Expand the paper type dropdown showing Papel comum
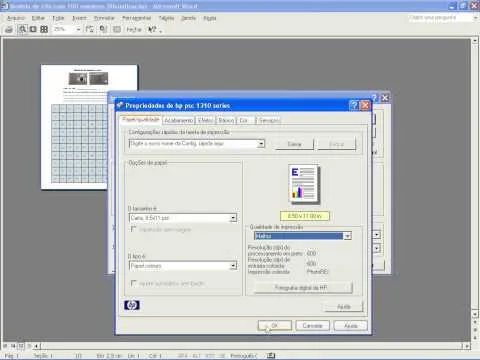The image size is (480, 360). pyautogui.click(x=233, y=266)
